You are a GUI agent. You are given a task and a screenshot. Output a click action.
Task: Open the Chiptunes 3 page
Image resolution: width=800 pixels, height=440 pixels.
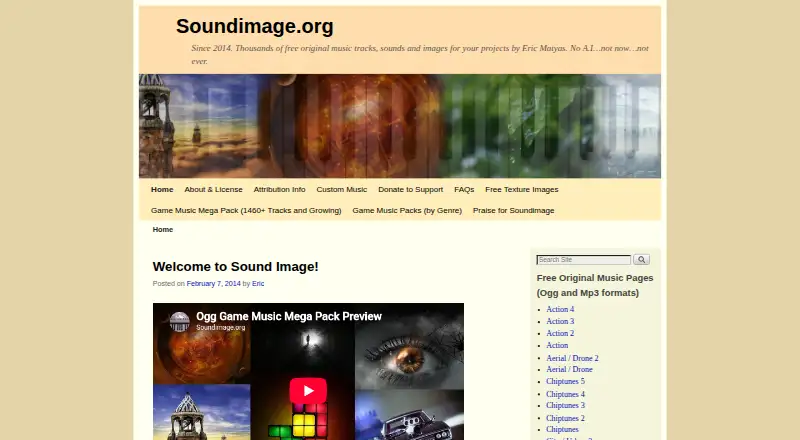coord(565,406)
